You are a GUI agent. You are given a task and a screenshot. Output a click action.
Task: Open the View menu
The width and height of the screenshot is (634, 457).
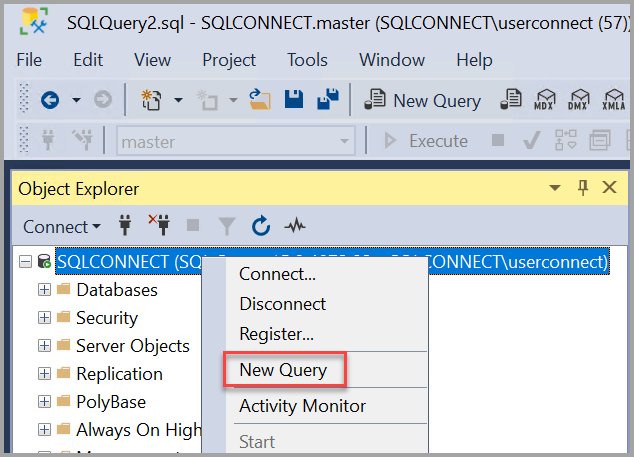[152, 60]
